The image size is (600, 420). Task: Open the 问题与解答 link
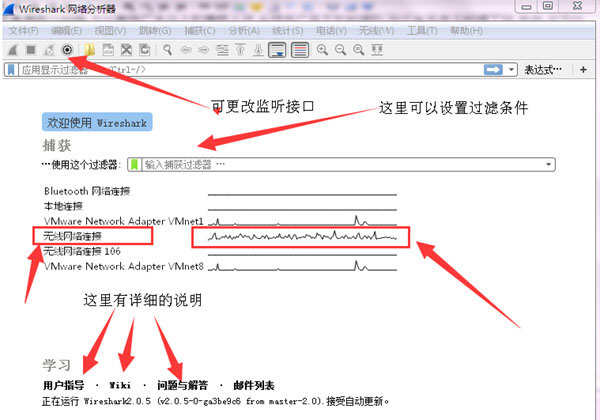[183, 385]
